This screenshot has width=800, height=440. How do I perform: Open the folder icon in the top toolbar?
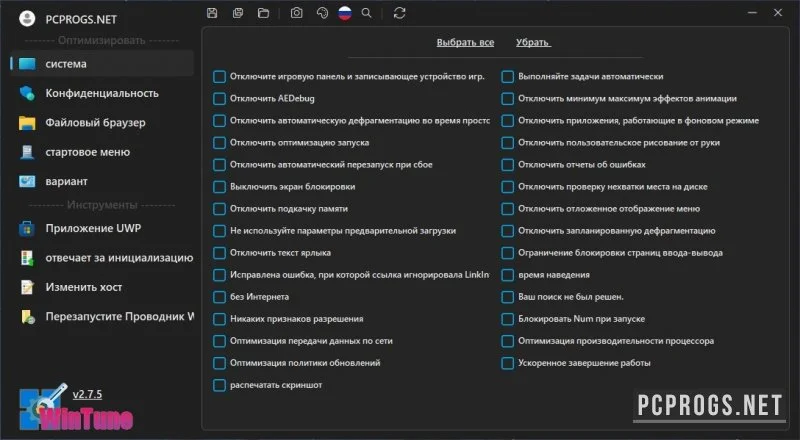[263, 13]
